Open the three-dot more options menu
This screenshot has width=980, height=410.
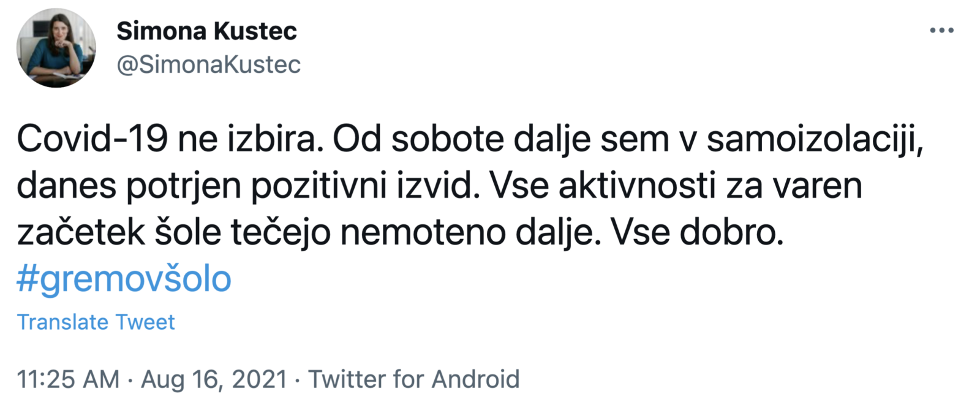pyautogui.click(x=941, y=31)
